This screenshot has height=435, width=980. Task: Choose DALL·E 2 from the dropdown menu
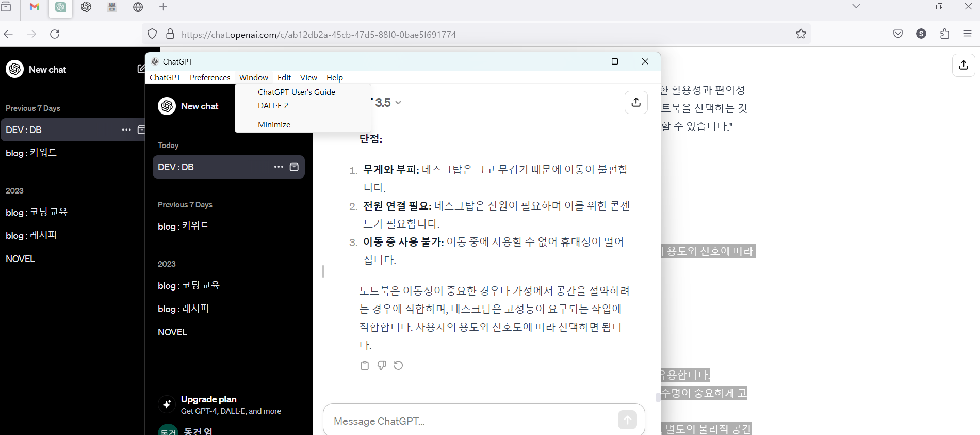303,105
